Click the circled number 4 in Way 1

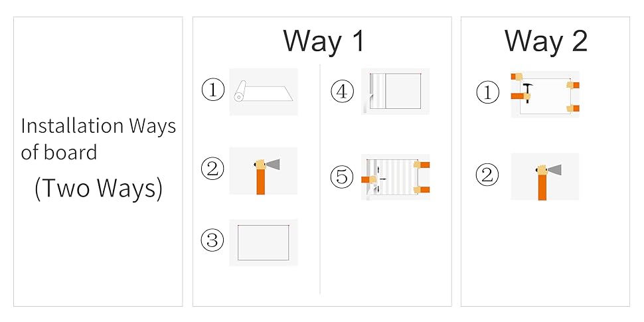(x=342, y=92)
